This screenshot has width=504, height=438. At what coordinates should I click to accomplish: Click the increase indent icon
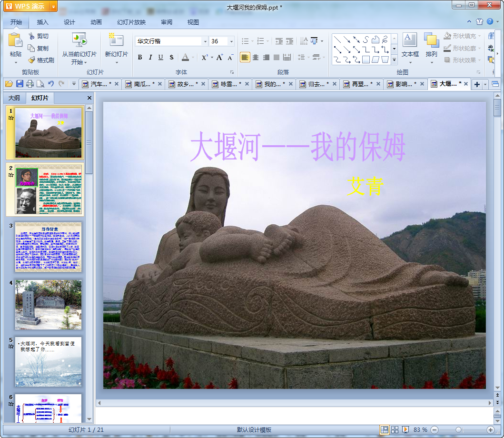tap(290, 41)
